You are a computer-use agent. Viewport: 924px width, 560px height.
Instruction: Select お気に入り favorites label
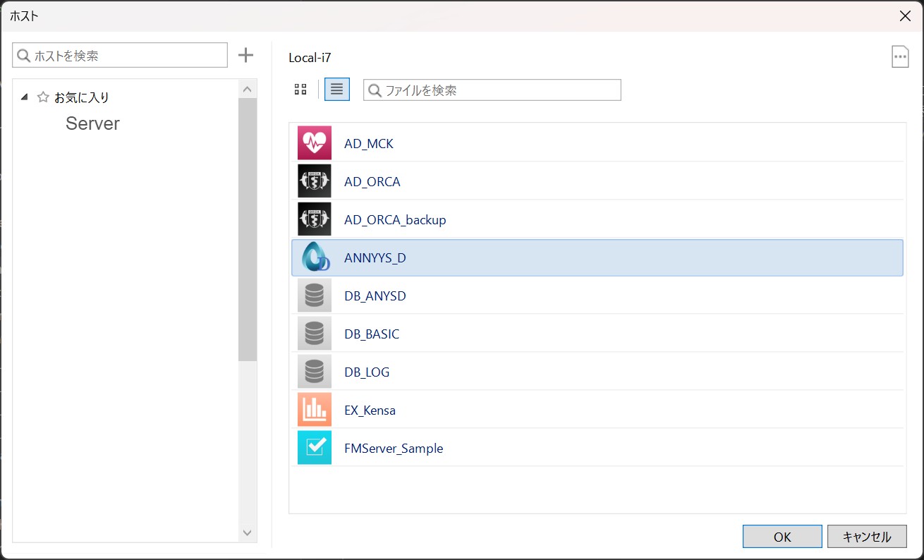(82, 97)
